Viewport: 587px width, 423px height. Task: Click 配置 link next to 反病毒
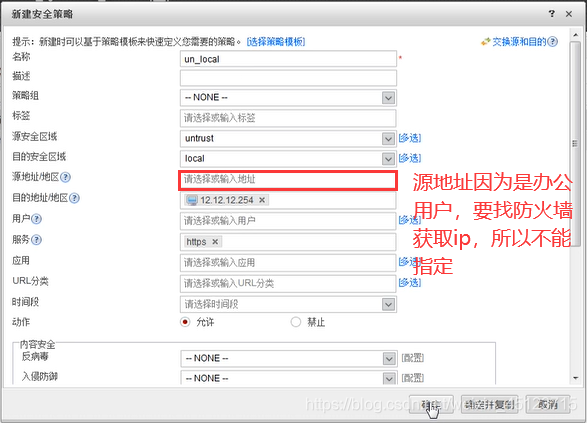click(413, 358)
